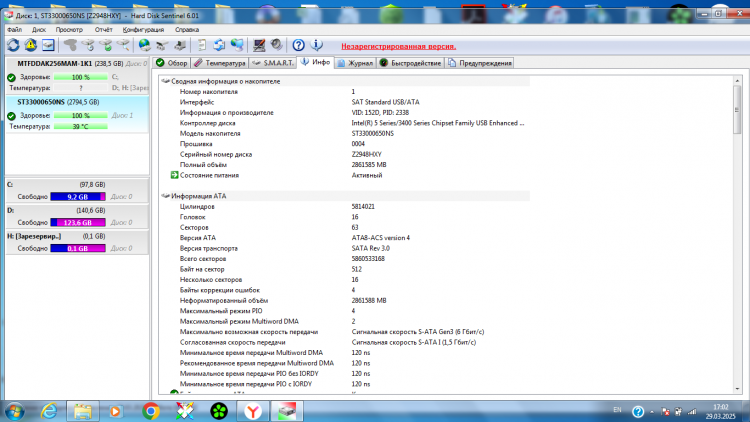Open the Справка menu
Image resolution: width=750 pixels, height=422 pixels.
click(187, 30)
